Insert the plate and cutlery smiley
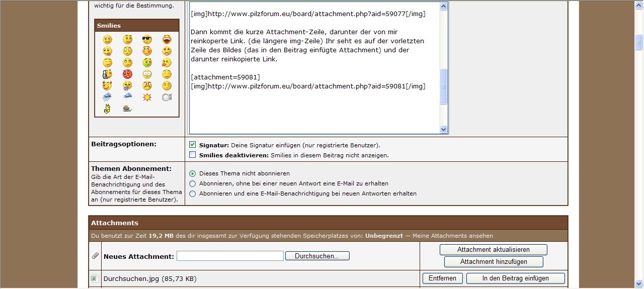This screenshot has height=289, width=644. tap(167, 97)
